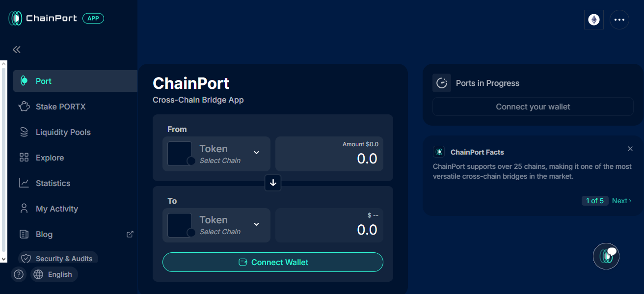Open the three-dots more options menu
This screenshot has width=644, height=294.
[x=619, y=20]
